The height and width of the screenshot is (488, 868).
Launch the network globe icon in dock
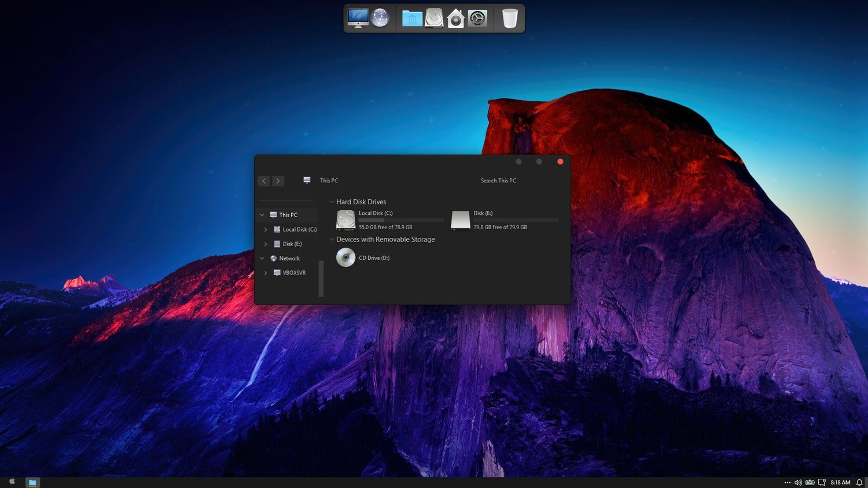(380, 18)
